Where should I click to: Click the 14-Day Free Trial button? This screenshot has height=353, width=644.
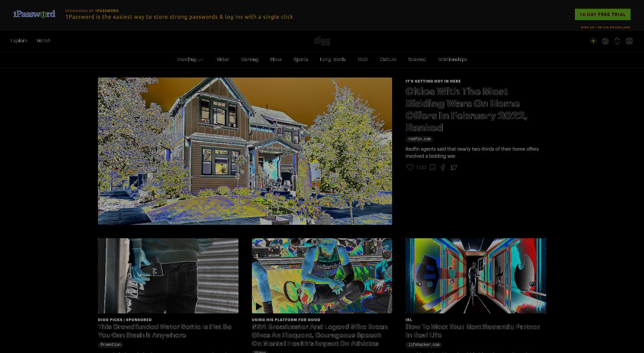click(x=602, y=14)
